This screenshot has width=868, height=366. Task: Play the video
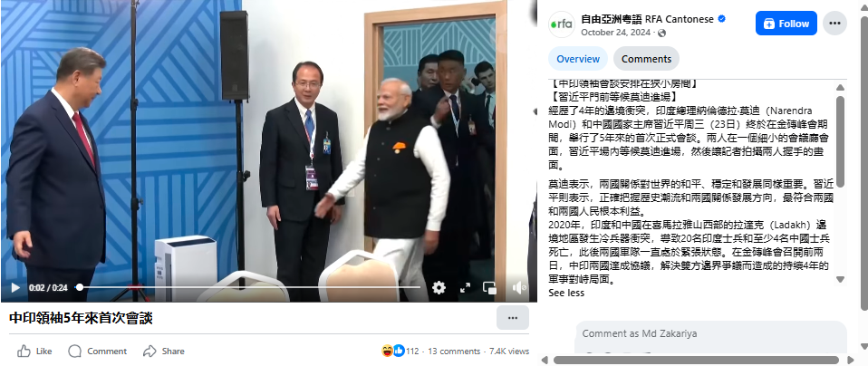pyautogui.click(x=15, y=287)
